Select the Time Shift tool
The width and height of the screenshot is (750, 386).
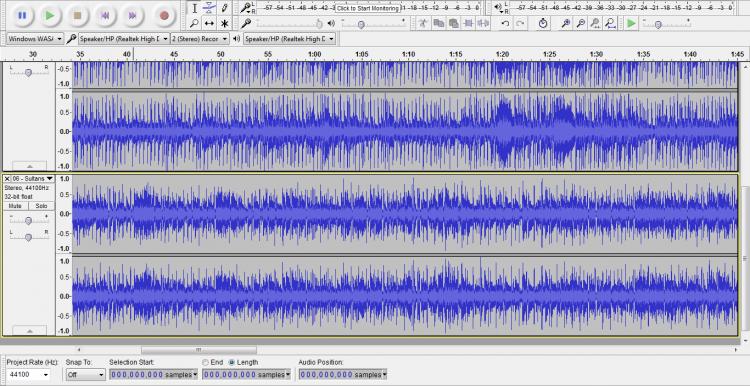209,23
